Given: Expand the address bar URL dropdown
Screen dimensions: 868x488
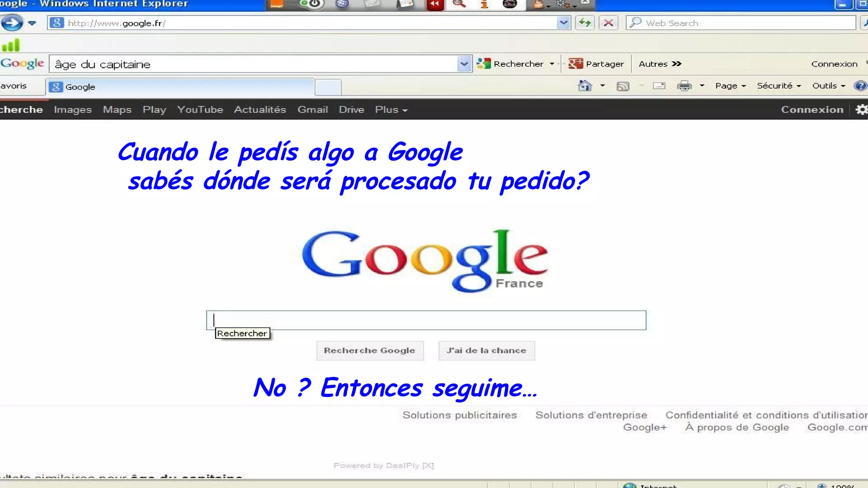Looking at the screenshot, I should (563, 23).
